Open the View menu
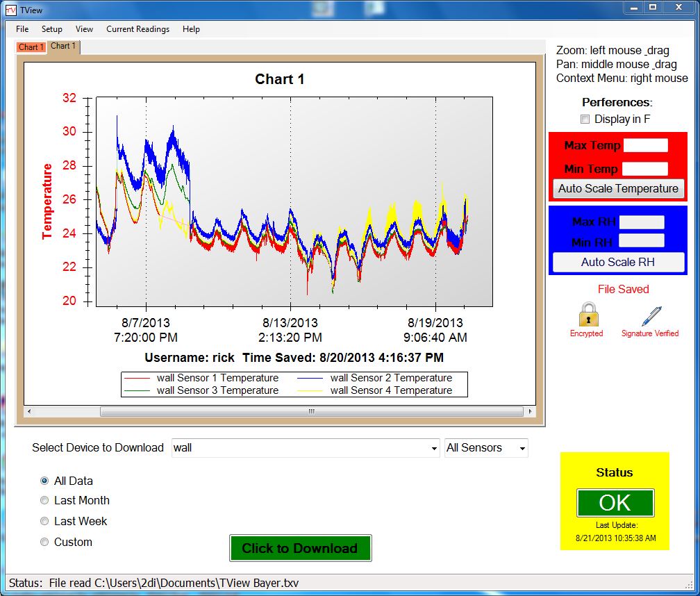 (84, 29)
